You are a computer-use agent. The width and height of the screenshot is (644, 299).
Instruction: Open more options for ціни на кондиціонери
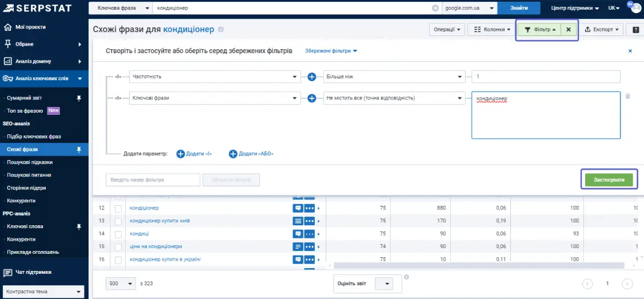309,247
